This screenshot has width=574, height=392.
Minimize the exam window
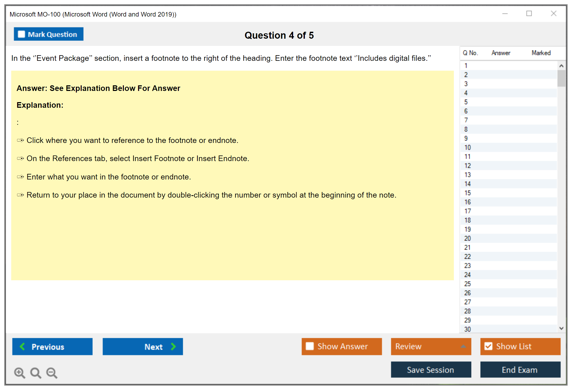505,14
